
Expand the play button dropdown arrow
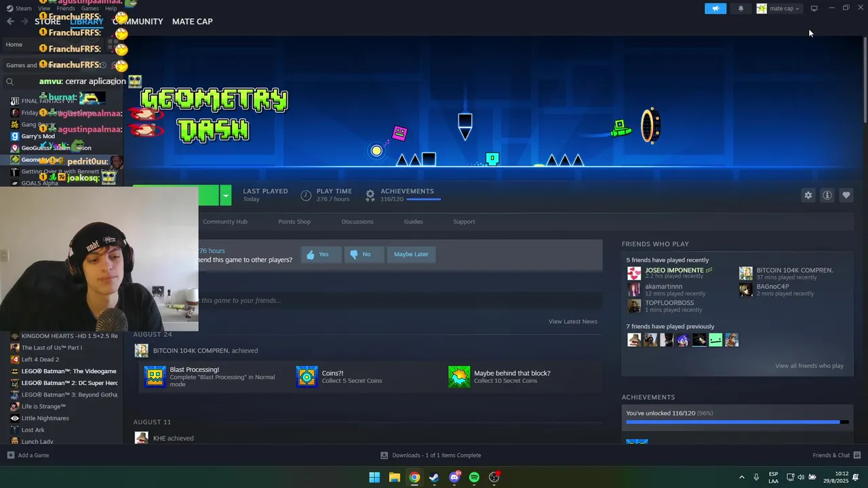tap(226, 195)
